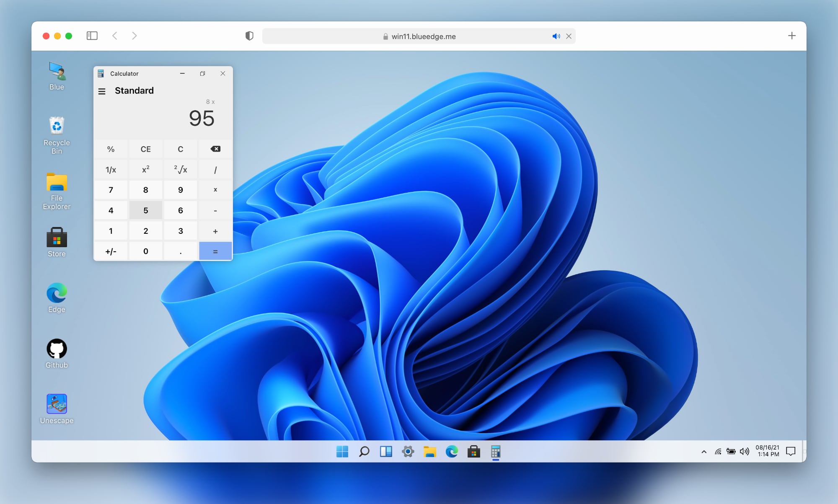Toggle sign with the +/- button
The image size is (838, 504).
(111, 251)
